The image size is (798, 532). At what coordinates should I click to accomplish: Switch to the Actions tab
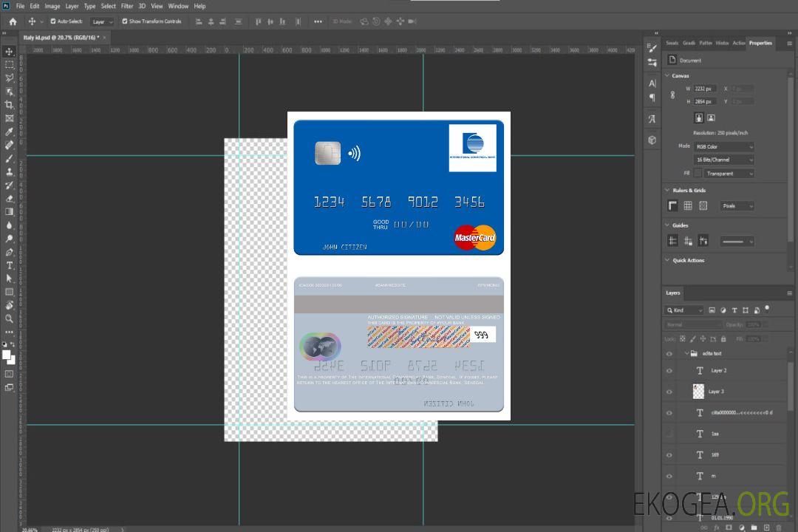pos(738,44)
